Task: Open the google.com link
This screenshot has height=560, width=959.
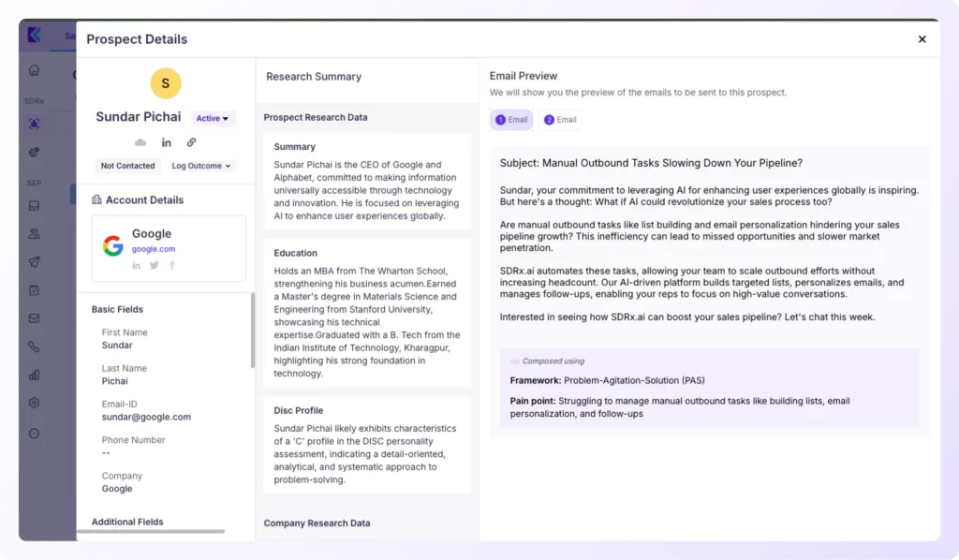Action: 154,249
